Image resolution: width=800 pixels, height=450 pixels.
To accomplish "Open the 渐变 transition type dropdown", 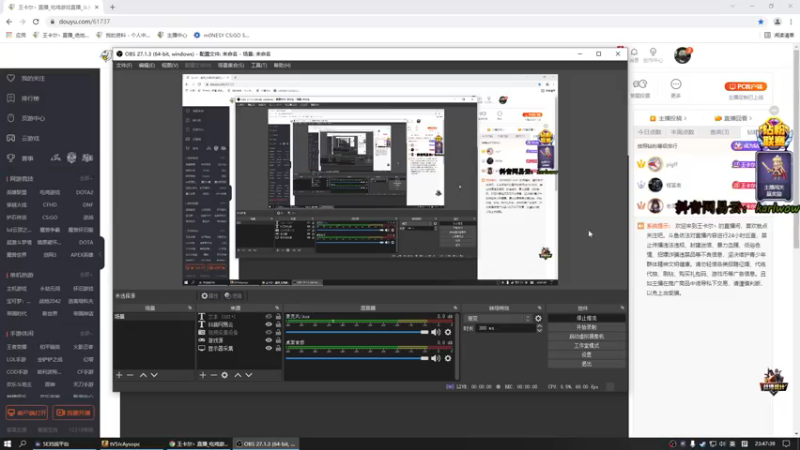I will point(498,318).
